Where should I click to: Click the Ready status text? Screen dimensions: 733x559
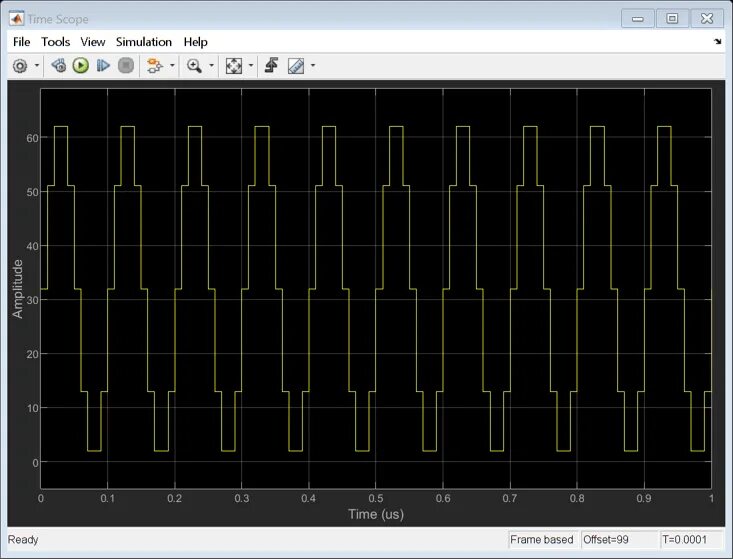(x=23, y=540)
